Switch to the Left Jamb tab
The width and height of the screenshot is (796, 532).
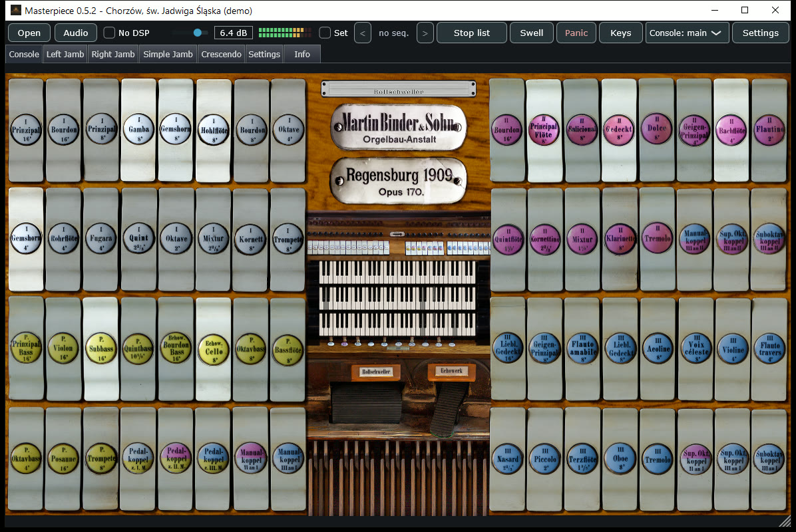click(x=65, y=55)
